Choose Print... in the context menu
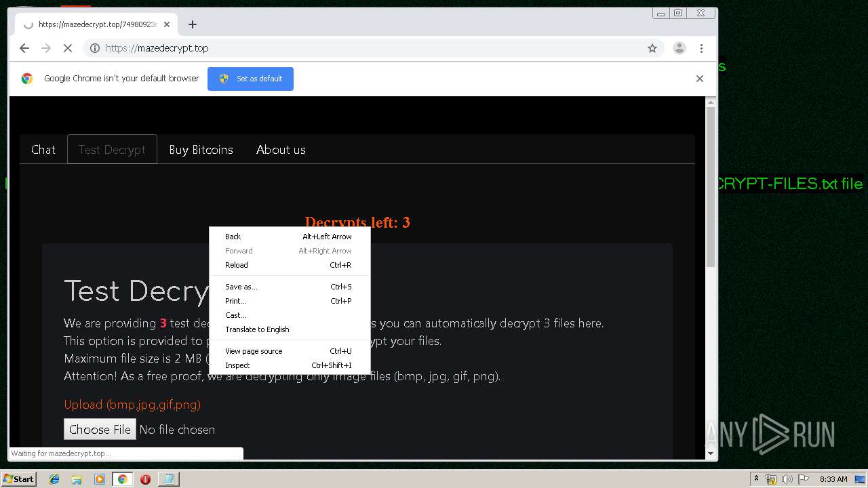This screenshot has width=868, height=488. 290,301
